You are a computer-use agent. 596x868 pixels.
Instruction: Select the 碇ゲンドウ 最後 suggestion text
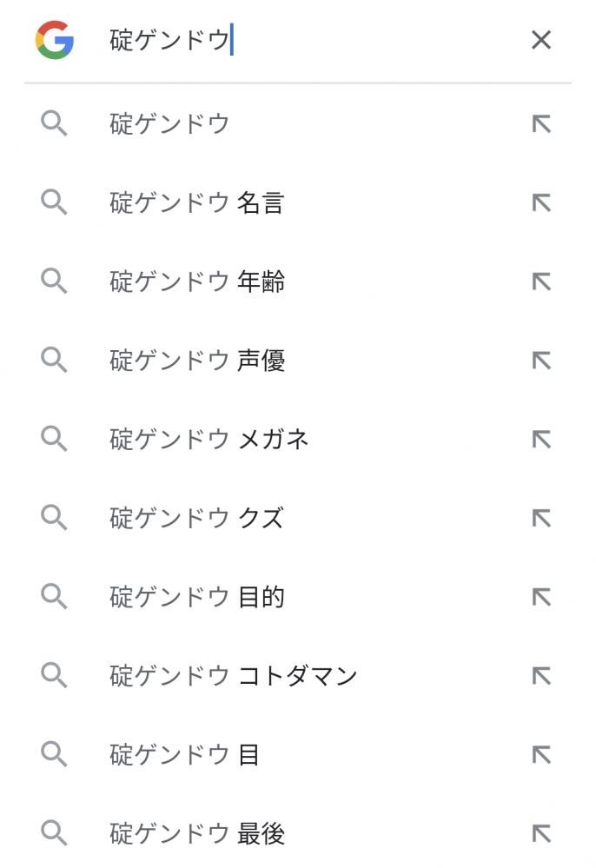(197, 833)
